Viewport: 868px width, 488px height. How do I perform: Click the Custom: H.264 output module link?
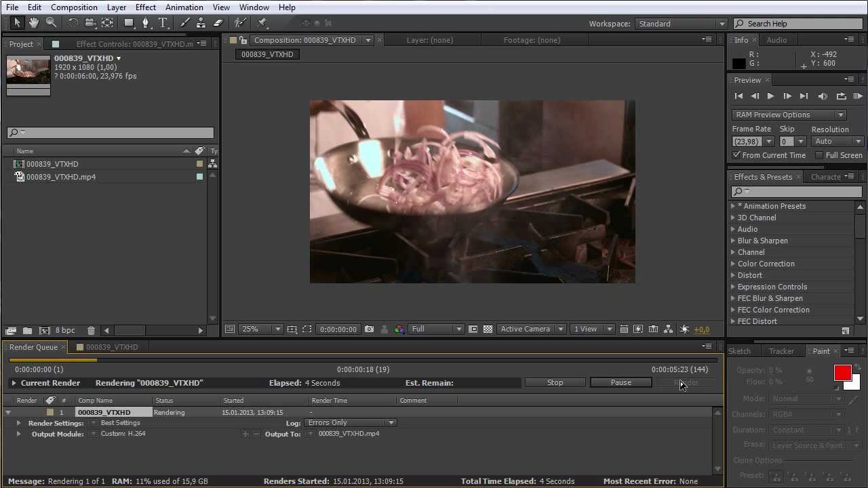[123, 434]
